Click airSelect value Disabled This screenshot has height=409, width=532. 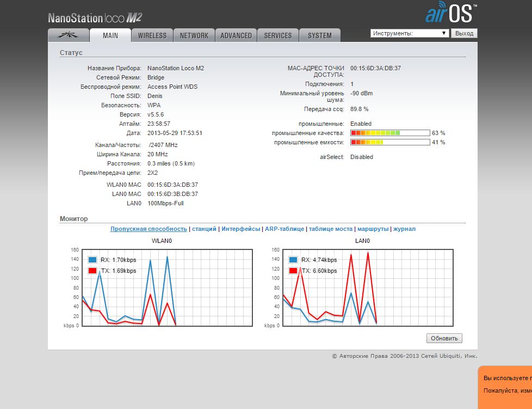(362, 157)
